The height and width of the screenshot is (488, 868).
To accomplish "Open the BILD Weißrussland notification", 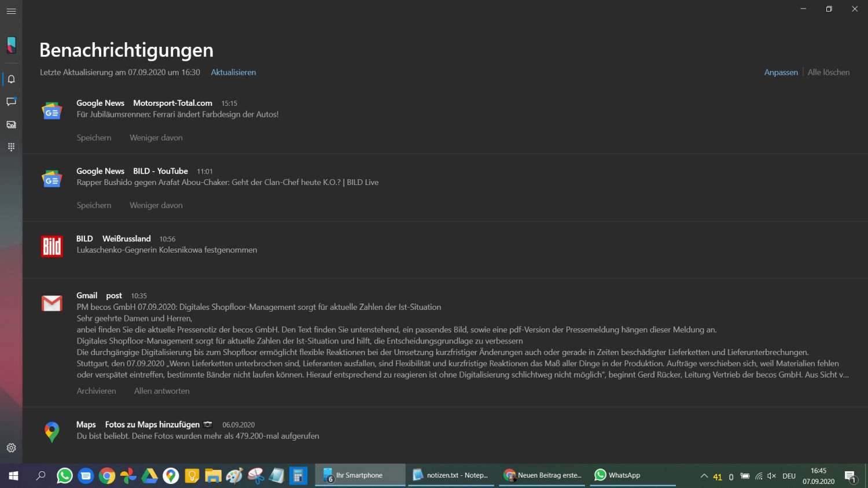I will 167,250.
